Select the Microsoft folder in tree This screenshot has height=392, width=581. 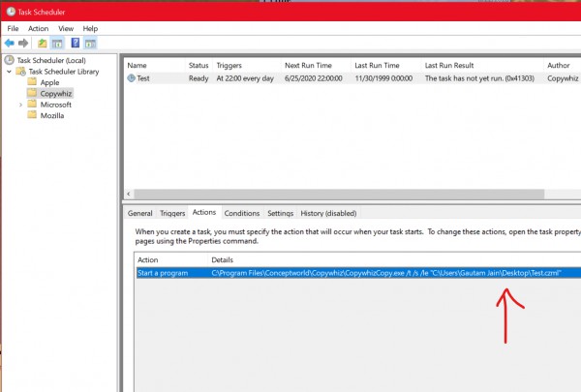coord(55,105)
